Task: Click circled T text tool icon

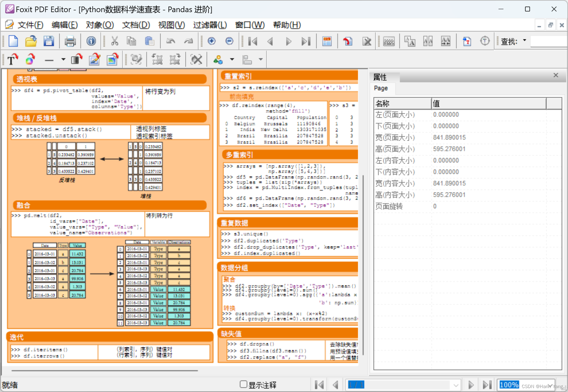Action: pos(485,41)
